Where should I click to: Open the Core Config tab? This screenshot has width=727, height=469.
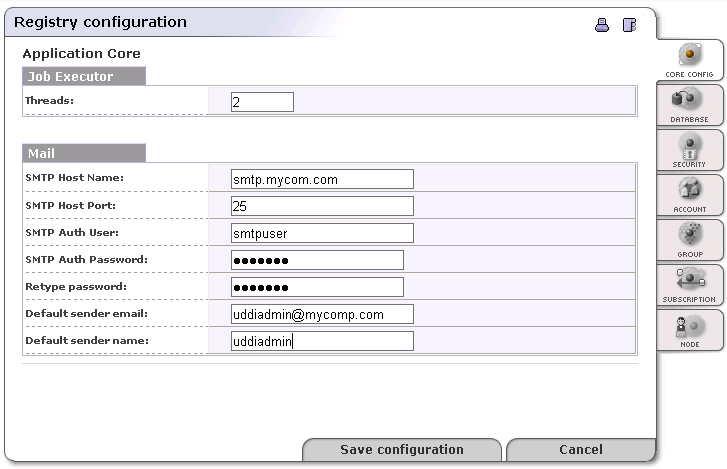click(x=689, y=60)
